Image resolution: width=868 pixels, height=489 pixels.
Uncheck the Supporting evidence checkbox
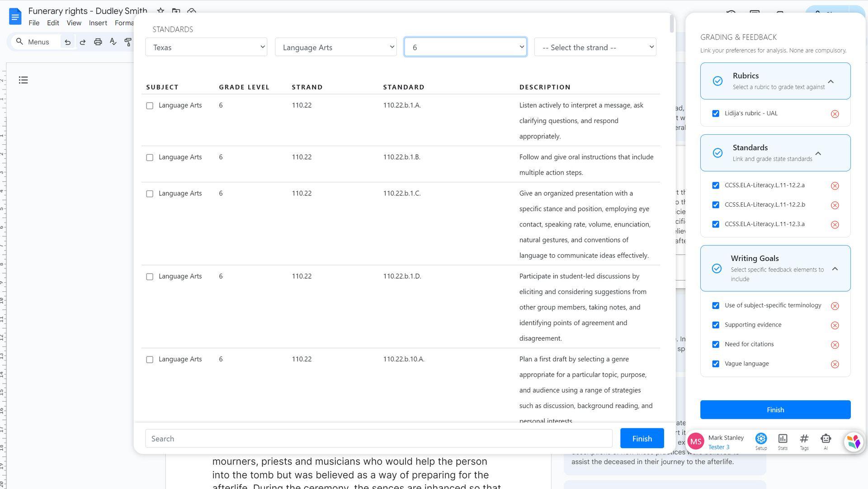point(715,325)
